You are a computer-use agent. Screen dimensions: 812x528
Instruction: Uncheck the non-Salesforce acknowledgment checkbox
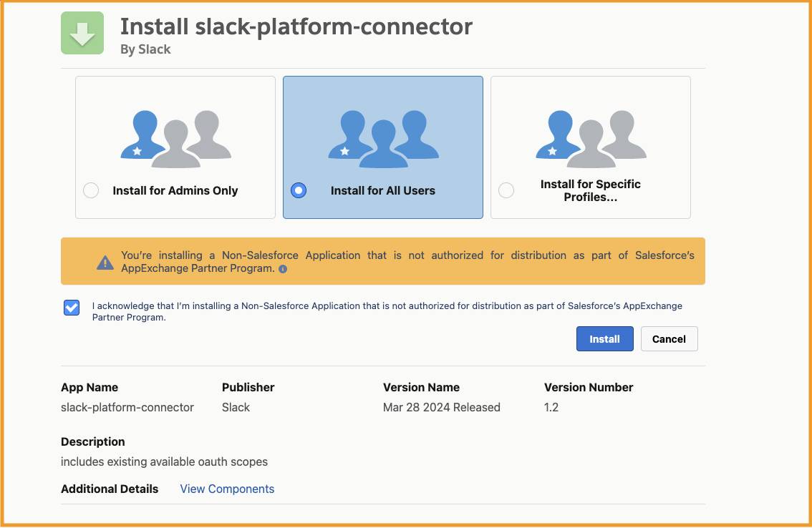[72, 308]
